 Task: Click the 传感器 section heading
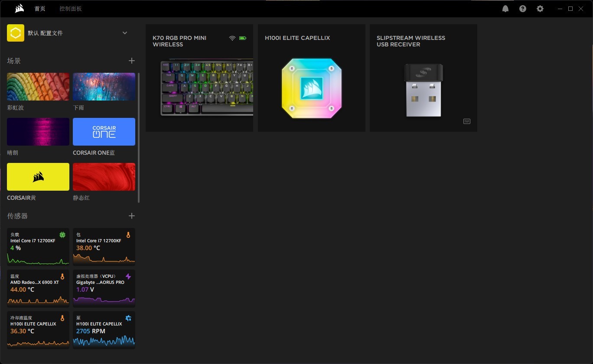(17, 216)
